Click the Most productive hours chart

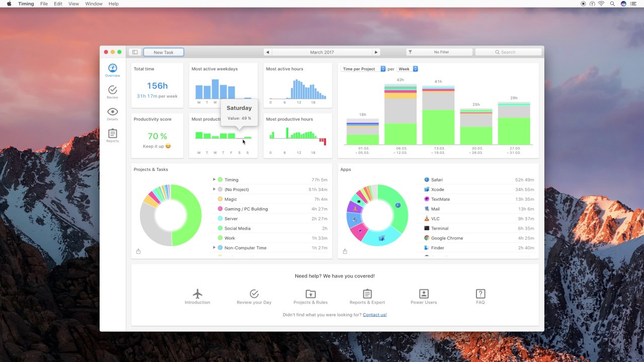pos(298,136)
